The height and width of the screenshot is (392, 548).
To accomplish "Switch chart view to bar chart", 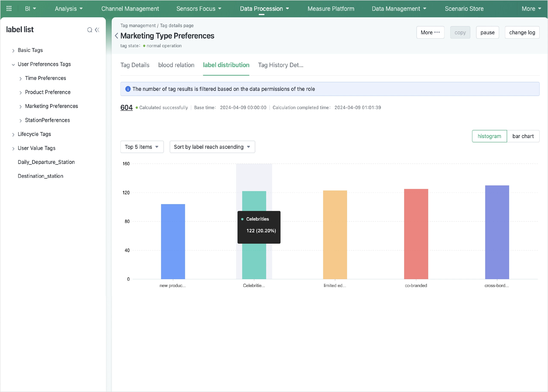I will [523, 136].
